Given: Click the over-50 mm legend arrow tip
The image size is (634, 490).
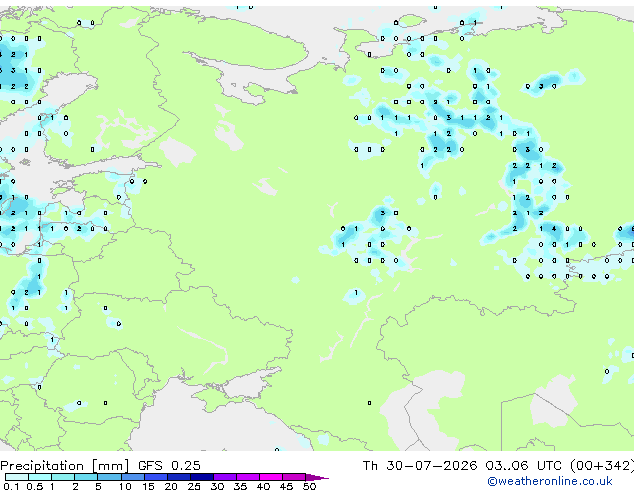Looking at the screenshot, I should (x=317, y=477).
